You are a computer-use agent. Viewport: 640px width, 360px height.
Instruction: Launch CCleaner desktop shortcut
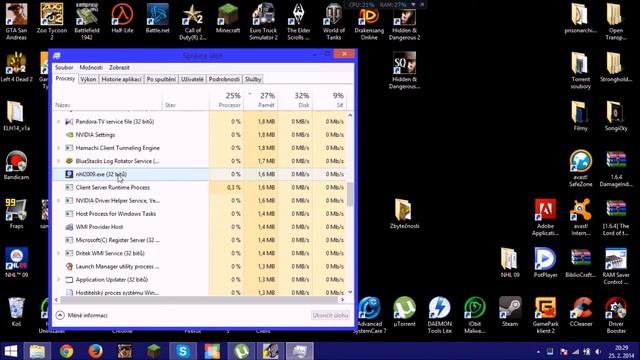point(580,312)
